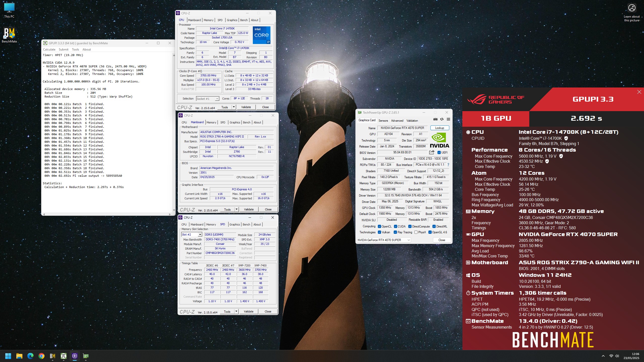Screen dimensions: 644x362
Task: Click Validate in CPU-Z Mainboard window
Action: [x=249, y=209]
